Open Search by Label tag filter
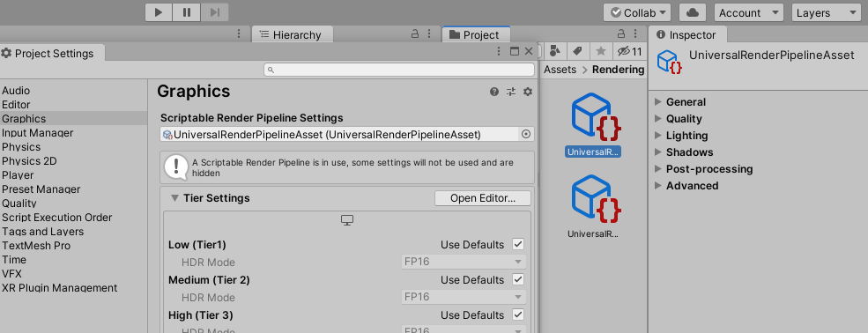This screenshot has height=333, width=868. (577, 51)
